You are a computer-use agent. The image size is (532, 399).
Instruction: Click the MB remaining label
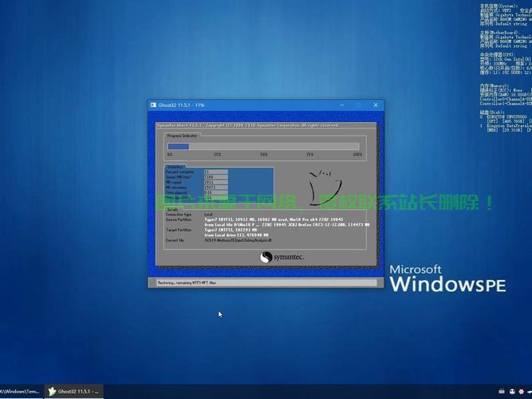coord(175,188)
